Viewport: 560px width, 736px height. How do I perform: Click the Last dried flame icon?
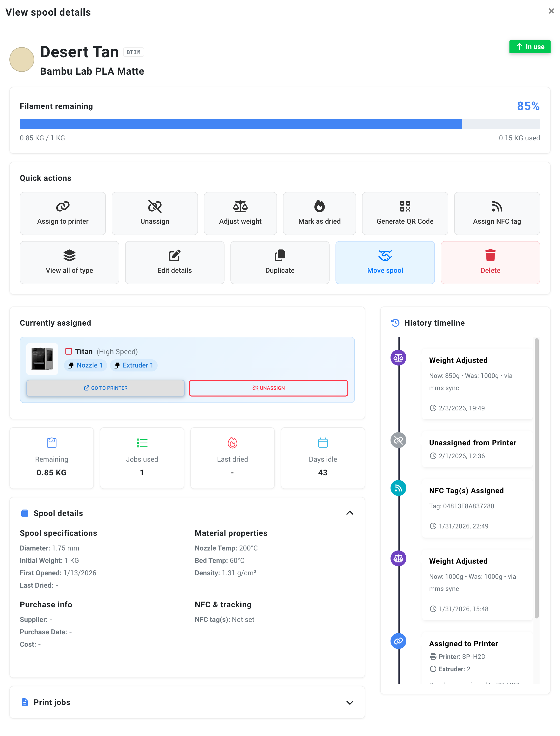click(x=232, y=443)
